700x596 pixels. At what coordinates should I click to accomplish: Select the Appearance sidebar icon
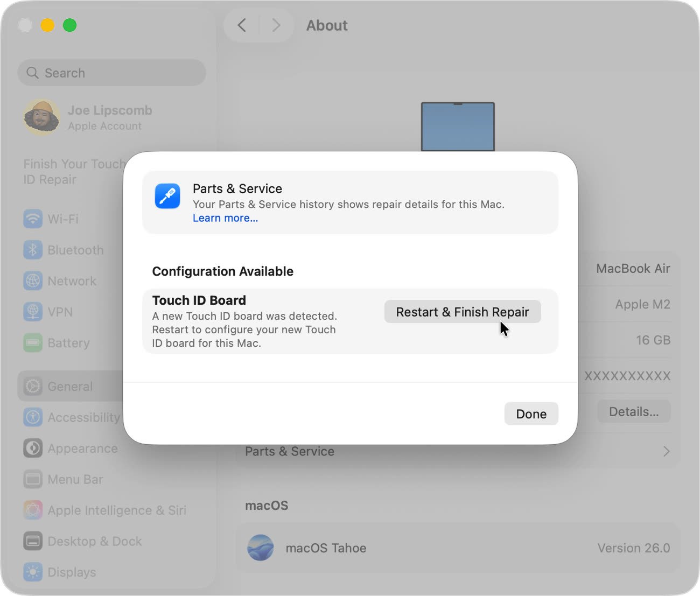33,448
